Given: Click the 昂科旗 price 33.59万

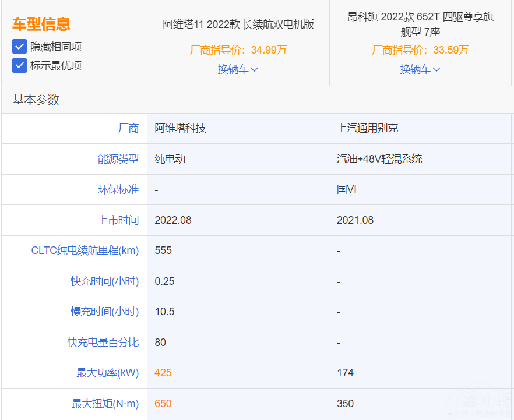Looking at the screenshot, I should [450, 50].
